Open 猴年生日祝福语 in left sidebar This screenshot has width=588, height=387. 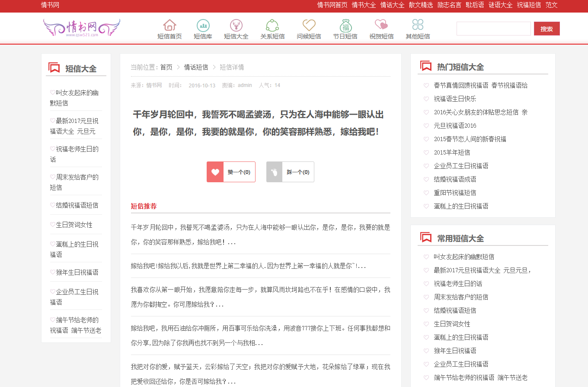[77, 272]
